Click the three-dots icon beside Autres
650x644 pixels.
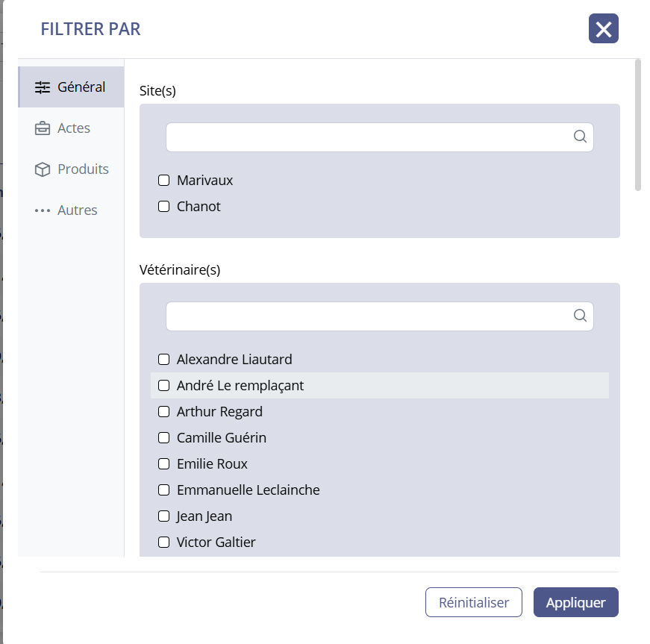[x=43, y=210]
